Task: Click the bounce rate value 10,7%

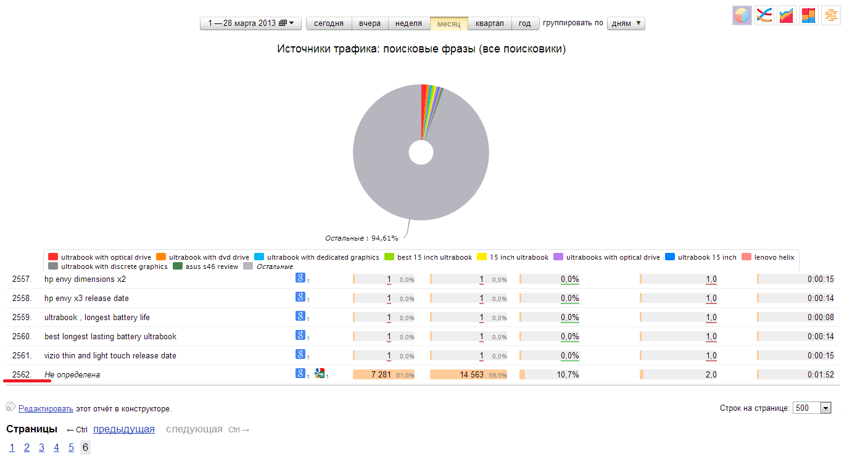Action: 569,374
